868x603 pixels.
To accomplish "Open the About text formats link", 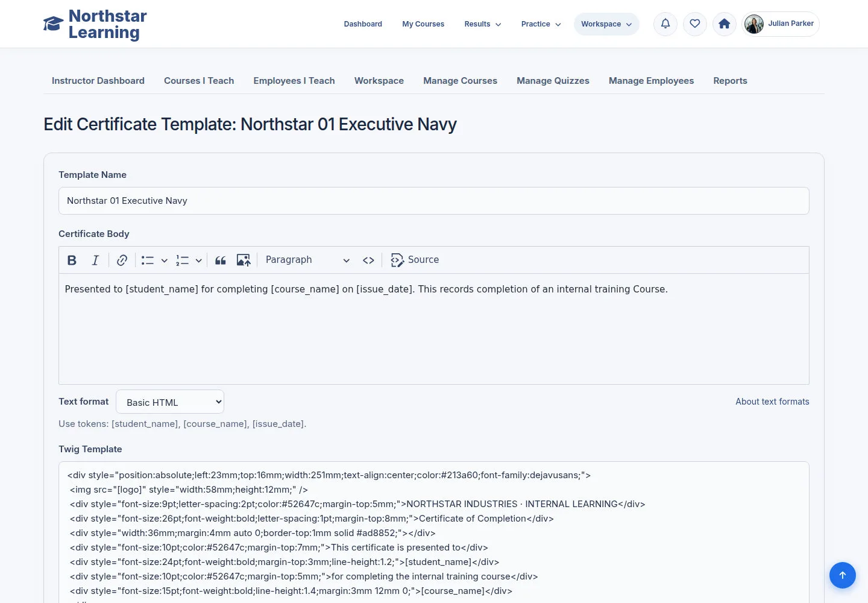I will pos(772,402).
